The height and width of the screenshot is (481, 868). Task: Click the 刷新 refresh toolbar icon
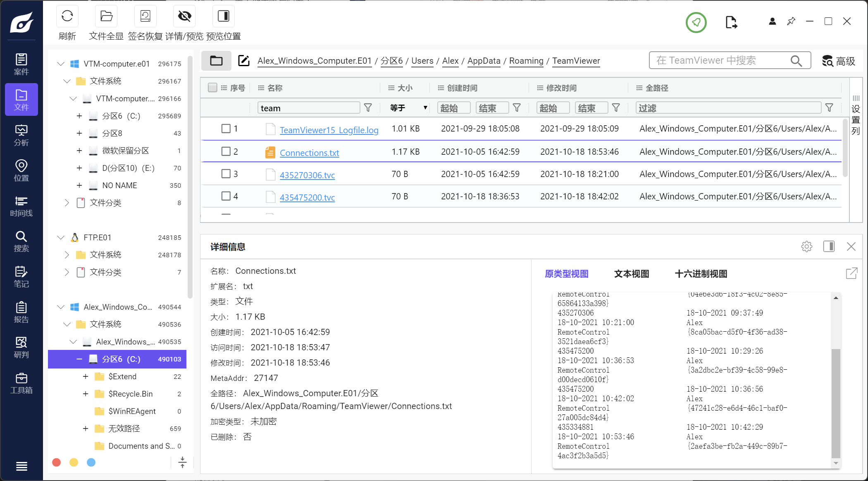click(67, 17)
